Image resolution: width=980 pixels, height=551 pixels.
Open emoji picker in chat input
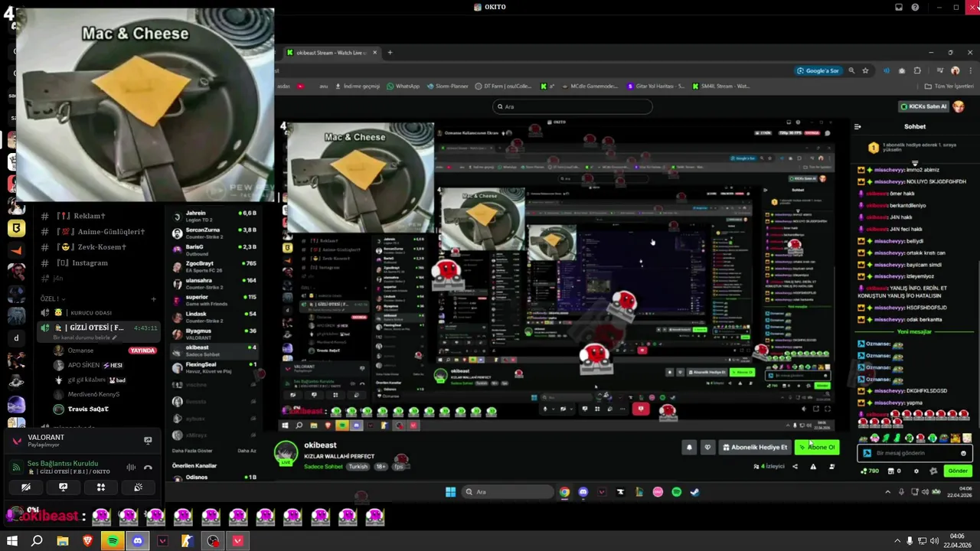[963, 453]
